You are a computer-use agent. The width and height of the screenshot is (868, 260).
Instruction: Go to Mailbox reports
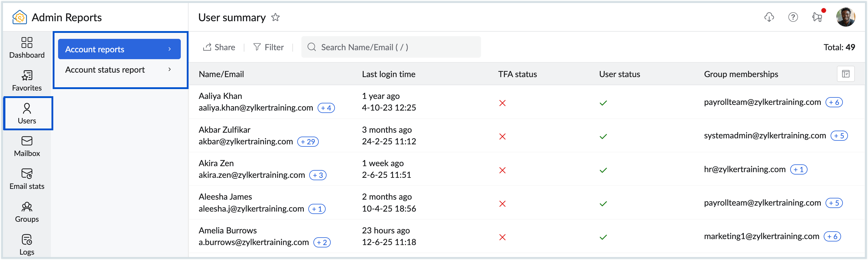click(27, 146)
